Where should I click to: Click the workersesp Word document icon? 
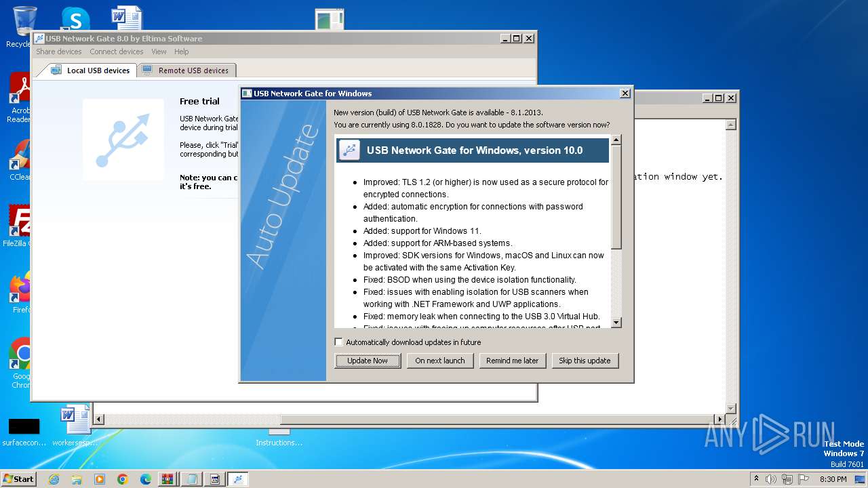(x=75, y=426)
